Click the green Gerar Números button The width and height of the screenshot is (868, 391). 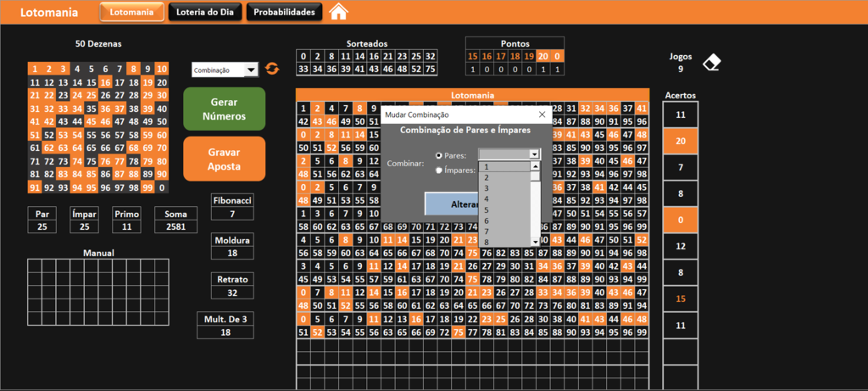pyautogui.click(x=224, y=109)
